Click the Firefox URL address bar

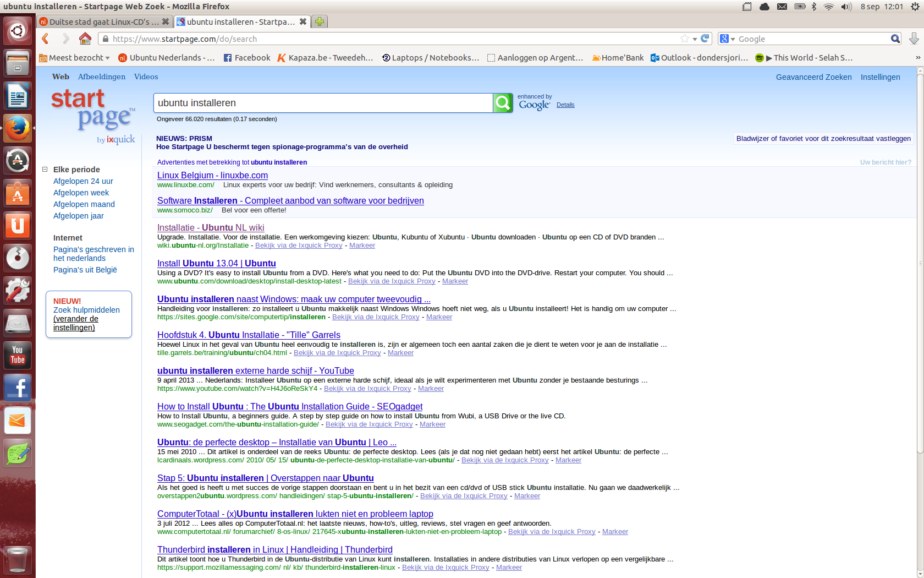pyautogui.click(x=396, y=39)
